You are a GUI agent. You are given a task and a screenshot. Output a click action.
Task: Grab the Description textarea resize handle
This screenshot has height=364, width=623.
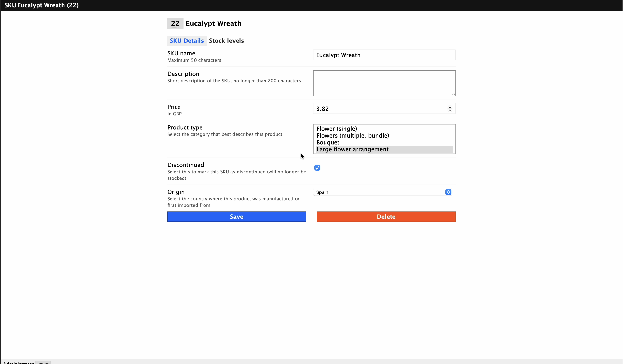pos(453,94)
